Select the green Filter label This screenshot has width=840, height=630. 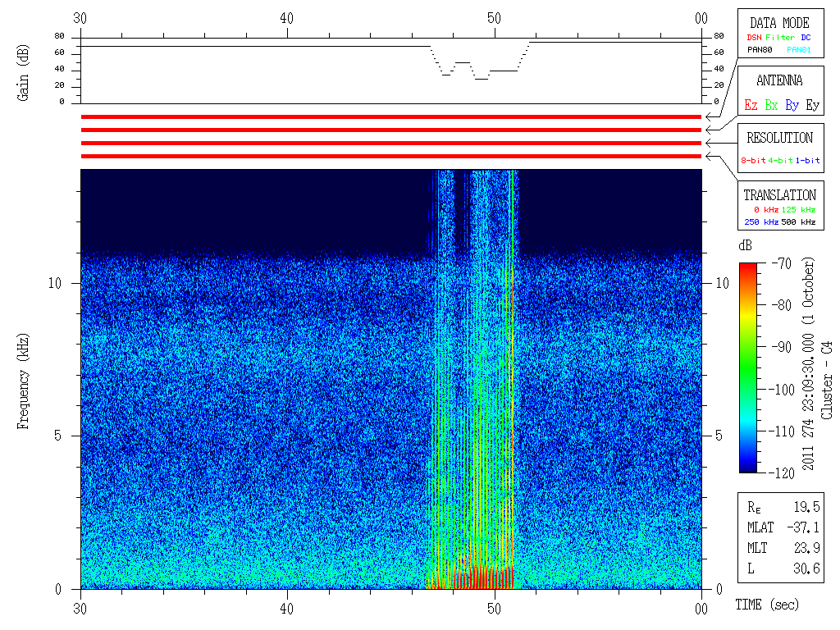[780, 38]
